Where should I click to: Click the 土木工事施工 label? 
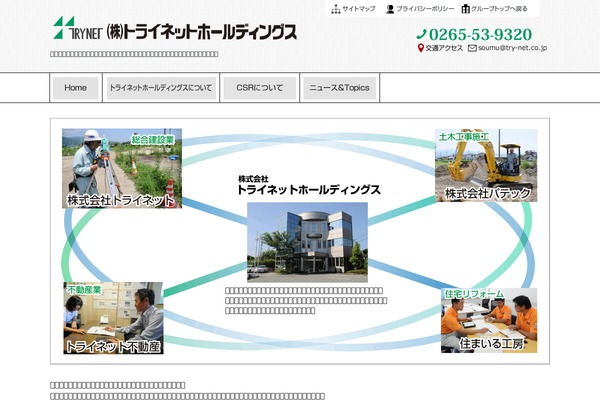(464, 137)
